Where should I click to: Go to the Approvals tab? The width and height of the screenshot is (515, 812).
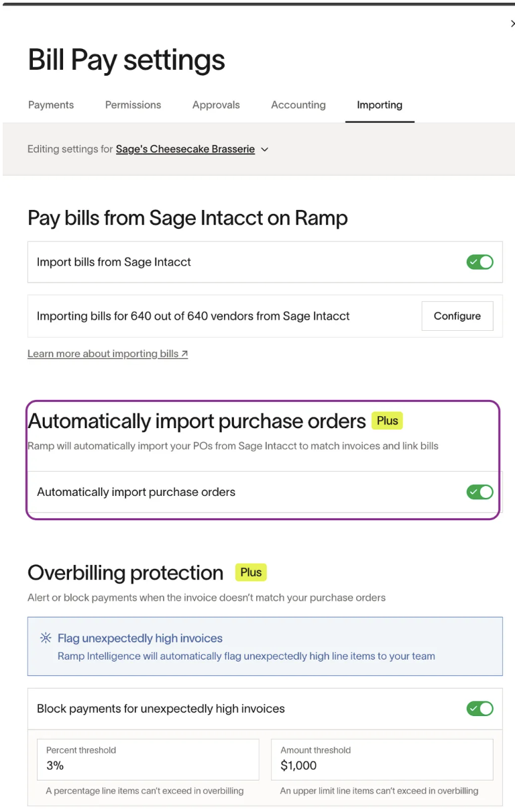216,105
